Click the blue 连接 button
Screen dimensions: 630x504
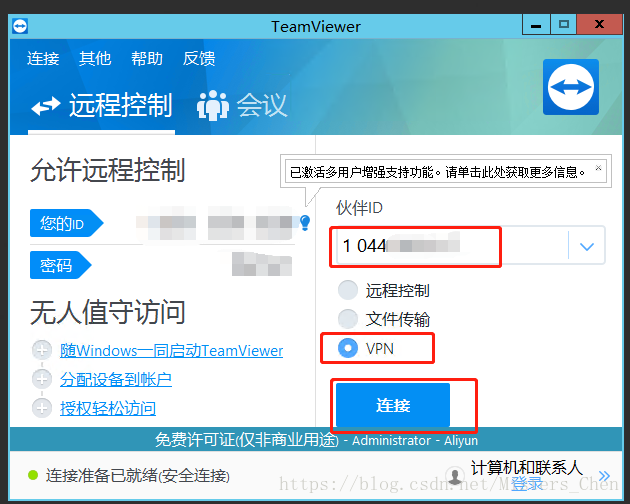[393, 405]
